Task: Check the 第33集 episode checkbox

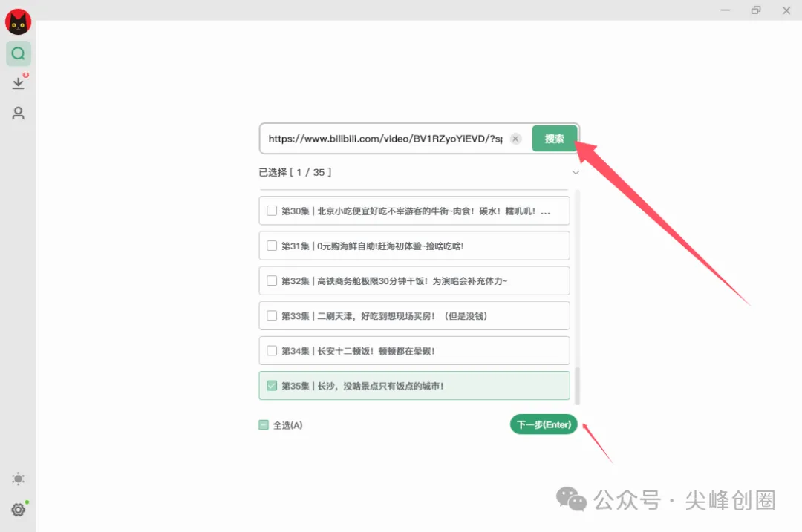Action: [x=272, y=315]
